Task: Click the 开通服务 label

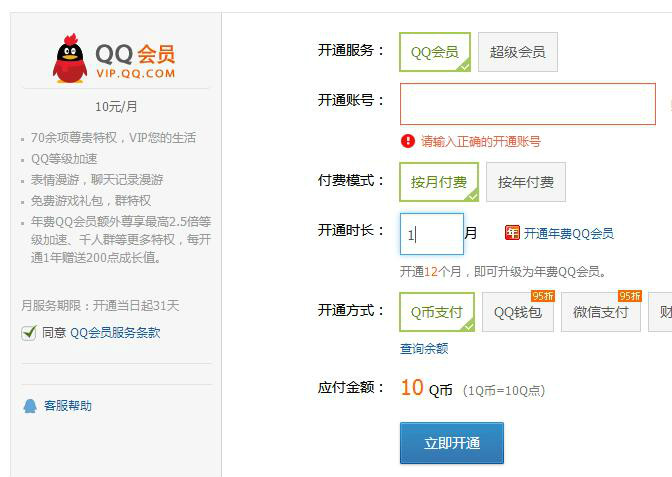Action: coord(351,51)
